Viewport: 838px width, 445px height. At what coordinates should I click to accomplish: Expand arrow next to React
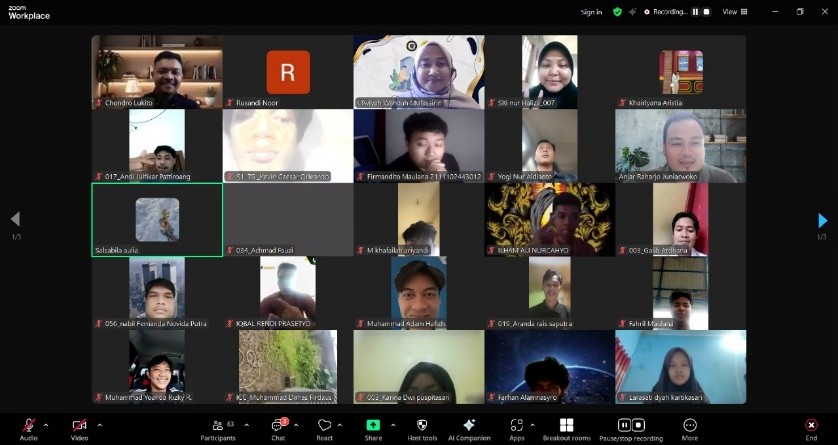[x=339, y=425]
